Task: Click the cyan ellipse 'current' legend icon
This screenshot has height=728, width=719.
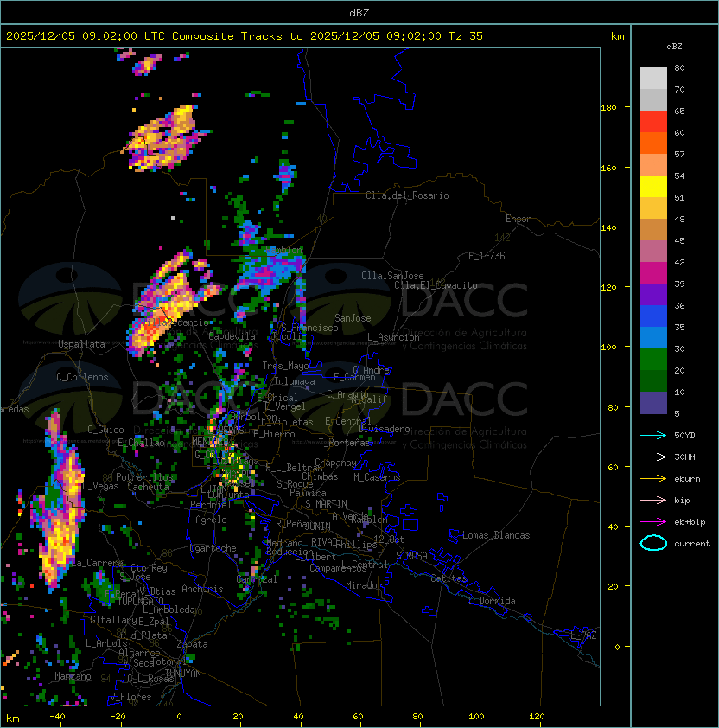Action: click(653, 543)
